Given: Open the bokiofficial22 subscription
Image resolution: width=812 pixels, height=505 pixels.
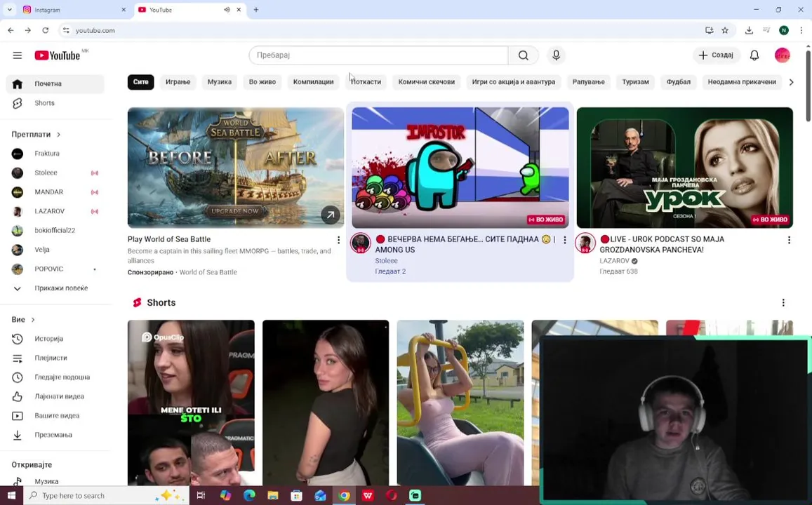Looking at the screenshot, I should tap(55, 230).
